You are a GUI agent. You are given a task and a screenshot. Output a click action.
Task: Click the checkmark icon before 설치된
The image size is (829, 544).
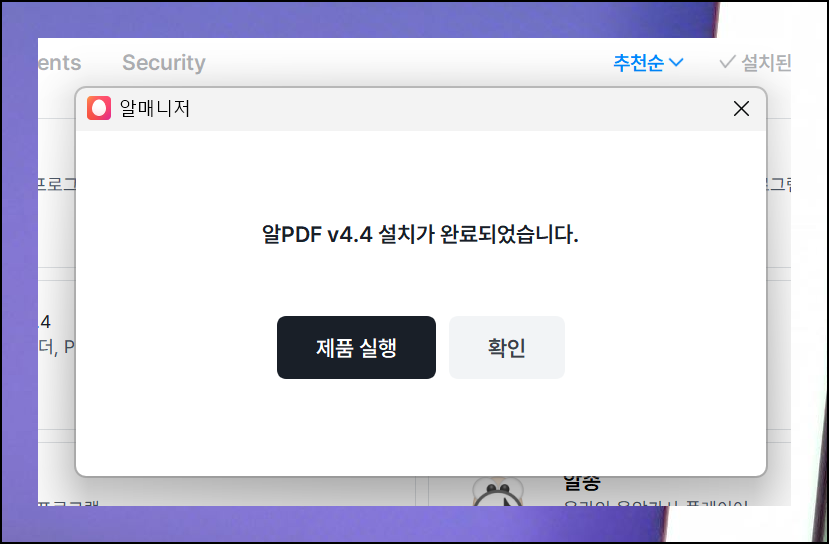pos(727,62)
